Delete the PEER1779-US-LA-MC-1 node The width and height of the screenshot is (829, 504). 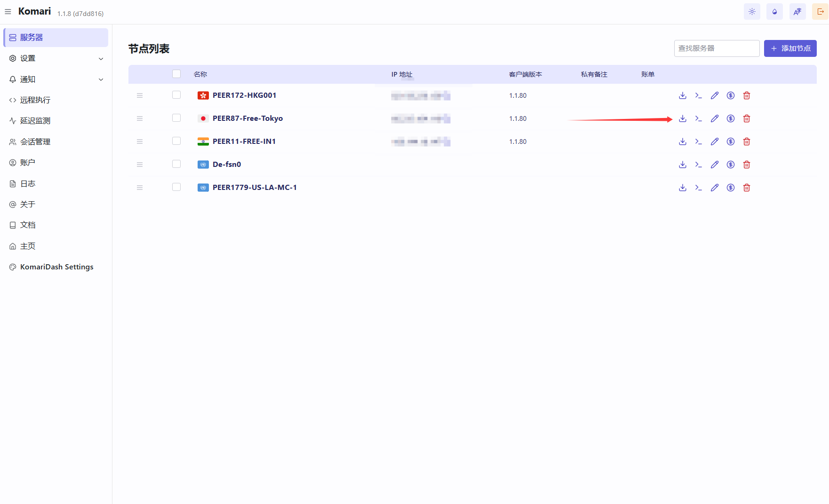747,188
